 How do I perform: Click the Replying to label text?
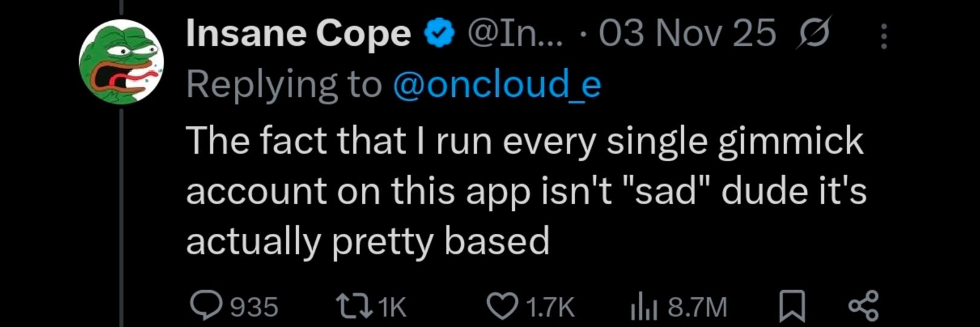[284, 84]
